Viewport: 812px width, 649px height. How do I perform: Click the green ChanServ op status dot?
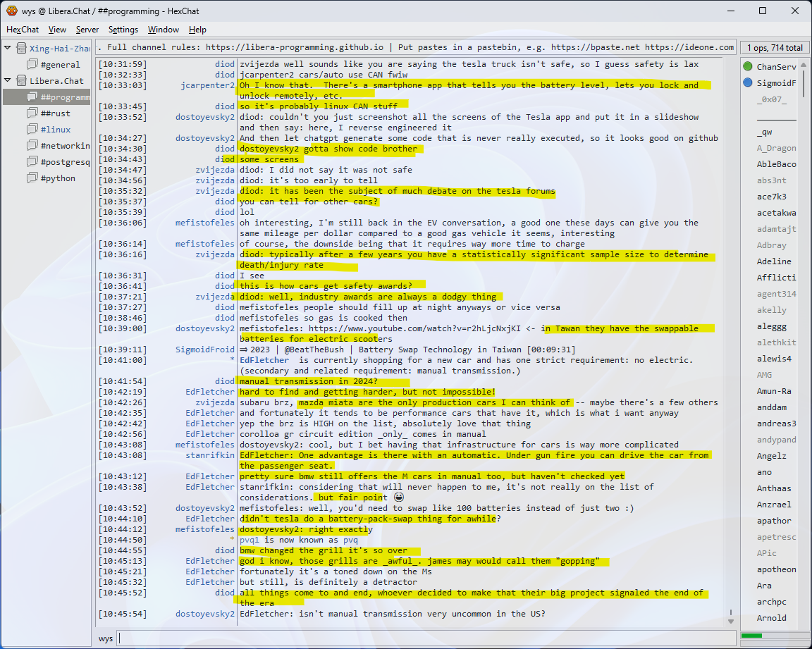(748, 67)
